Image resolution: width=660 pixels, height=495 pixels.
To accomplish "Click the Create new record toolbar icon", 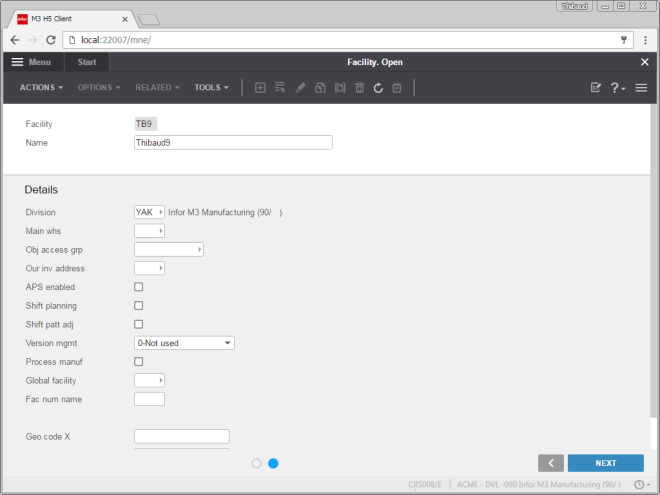I will (260, 88).
